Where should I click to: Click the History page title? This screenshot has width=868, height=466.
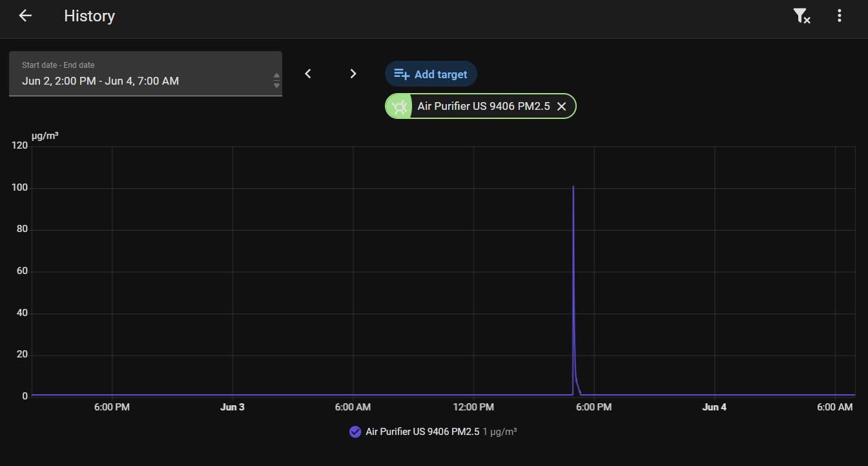tap(89, 16)
